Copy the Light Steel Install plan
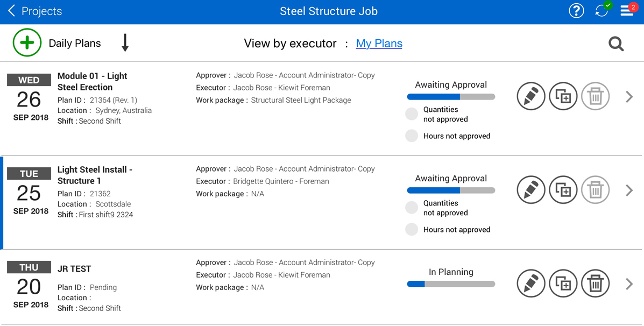The width and height of the screenshot is (644, 326). click(x=563, y=190)
